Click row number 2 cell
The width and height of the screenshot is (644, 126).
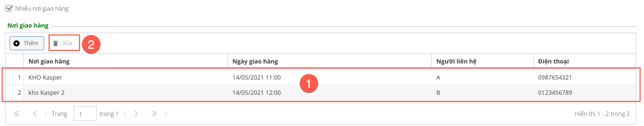19,93
